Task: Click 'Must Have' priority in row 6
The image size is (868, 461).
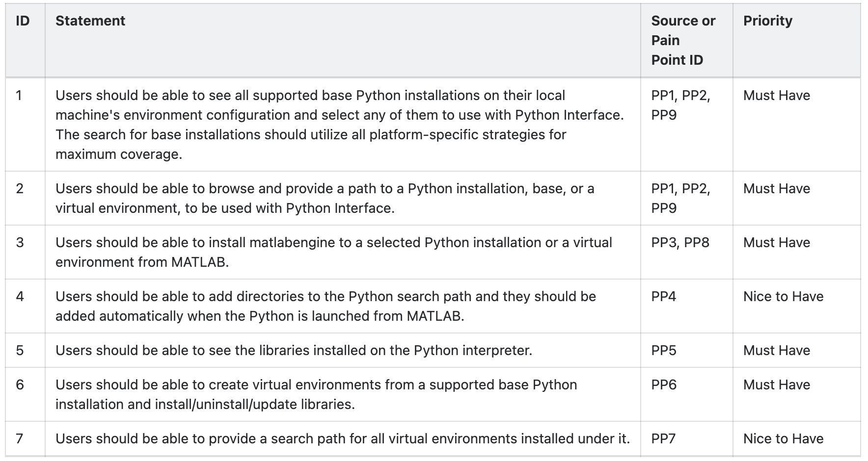Action: pos(776,384)
